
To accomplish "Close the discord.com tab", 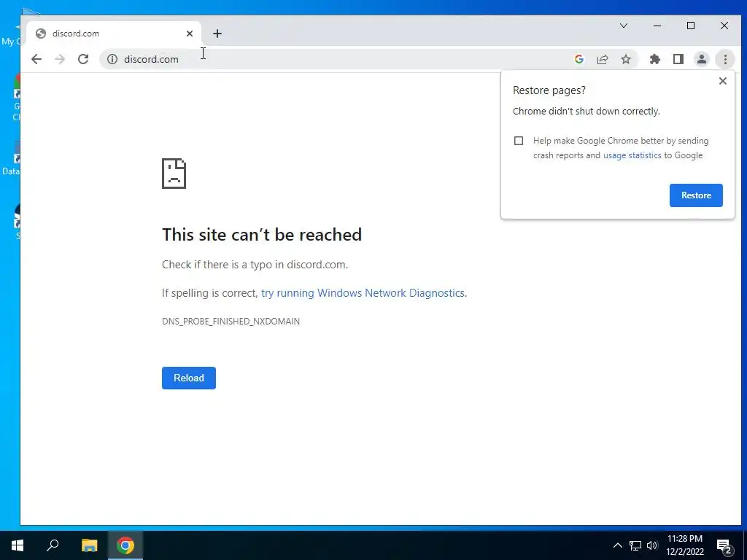I will 190,34.
